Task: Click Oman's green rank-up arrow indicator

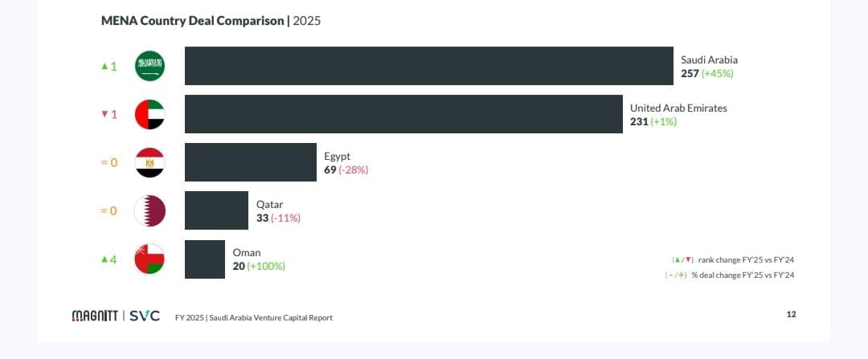Action: [x=104, y=259]
